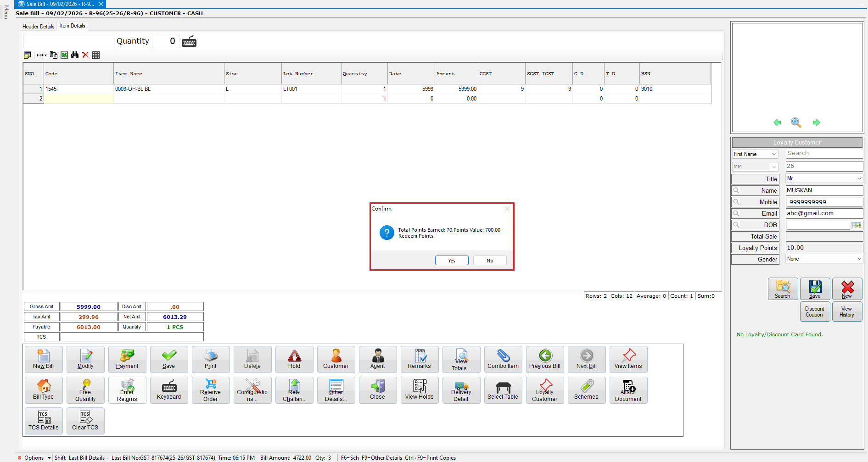Screen dimensions: 868x462
Task: Open Delivery Detail
Action: pyautogui.click(x=461, y=390)
